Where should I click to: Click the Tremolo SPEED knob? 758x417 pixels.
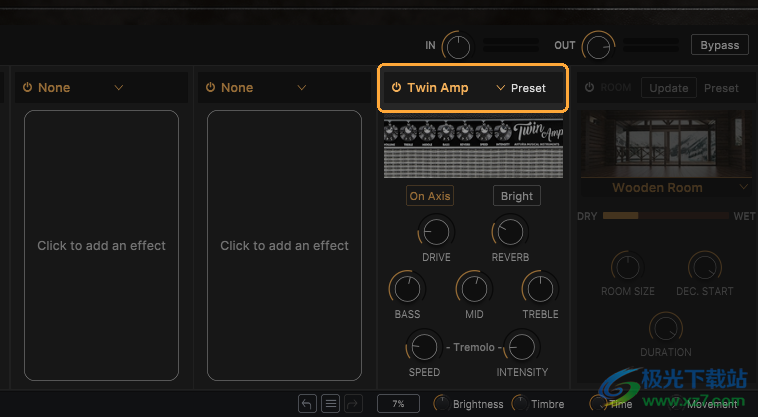[x=424, y=347]
